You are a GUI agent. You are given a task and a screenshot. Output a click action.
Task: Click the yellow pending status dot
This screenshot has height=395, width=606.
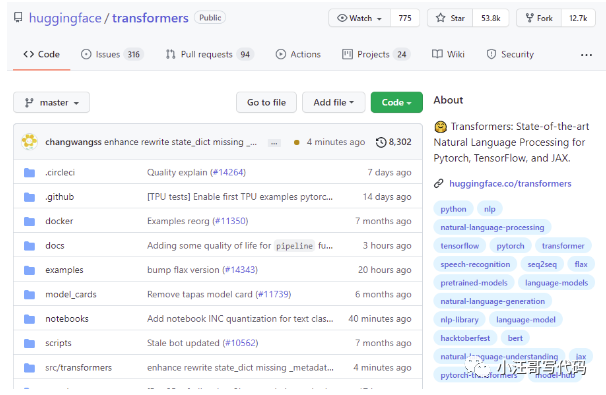coord(296,143)
